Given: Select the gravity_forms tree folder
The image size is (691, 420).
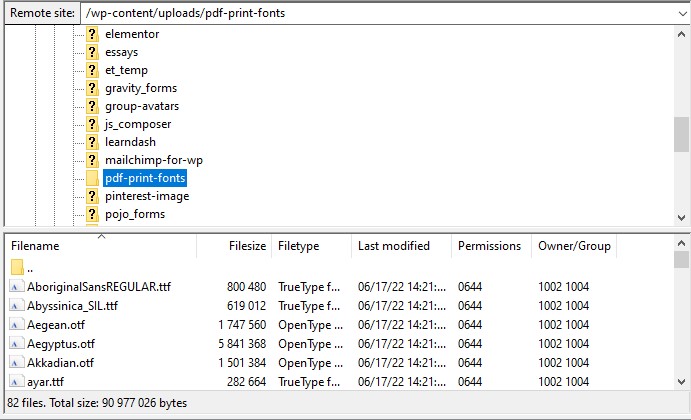Looking at the screenshot, I should click(x=141, y=88).
